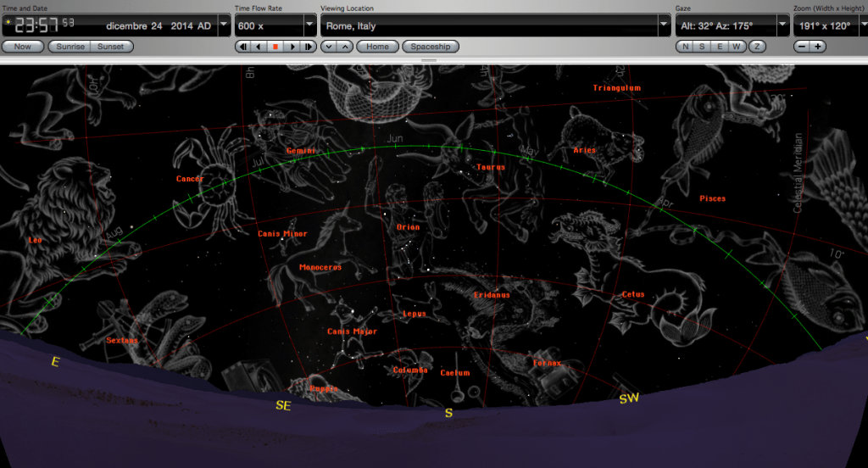Image resolution: width=868 pixels, height=468 pixels.
Task: Expand the Time Flow Rate dropdown
Action: pos(310,25)
